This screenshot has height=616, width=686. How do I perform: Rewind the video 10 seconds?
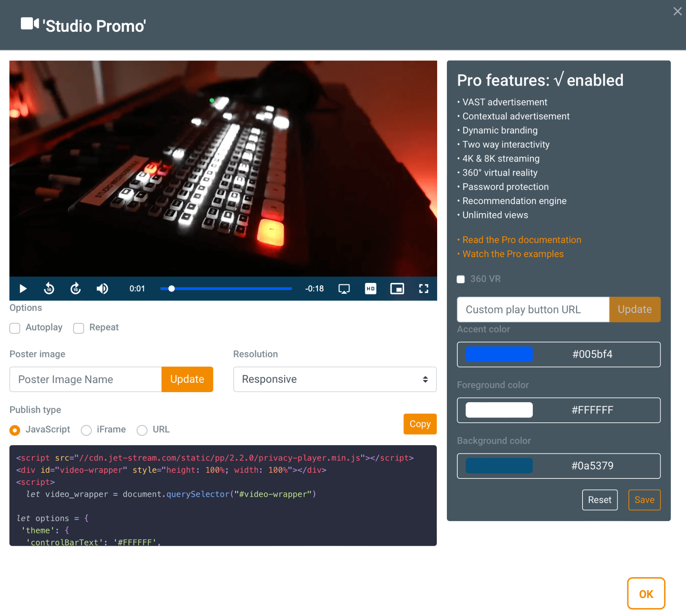[49, 288]
